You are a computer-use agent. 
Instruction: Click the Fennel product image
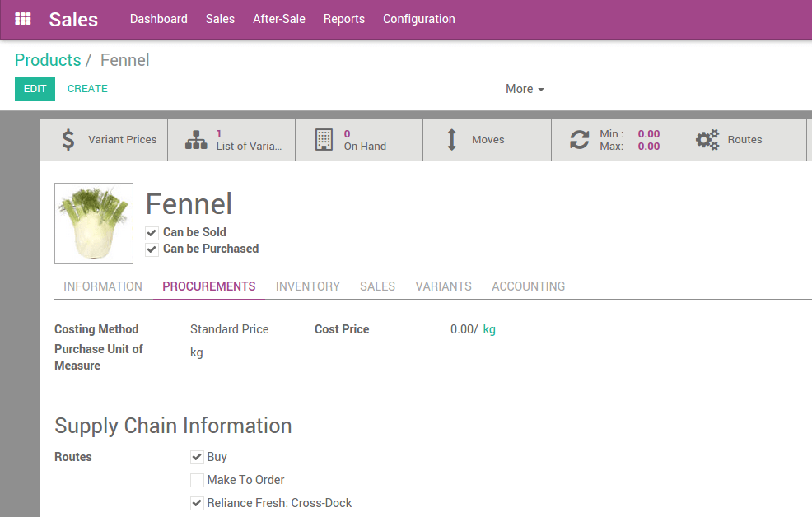click(x=93, y=223)
